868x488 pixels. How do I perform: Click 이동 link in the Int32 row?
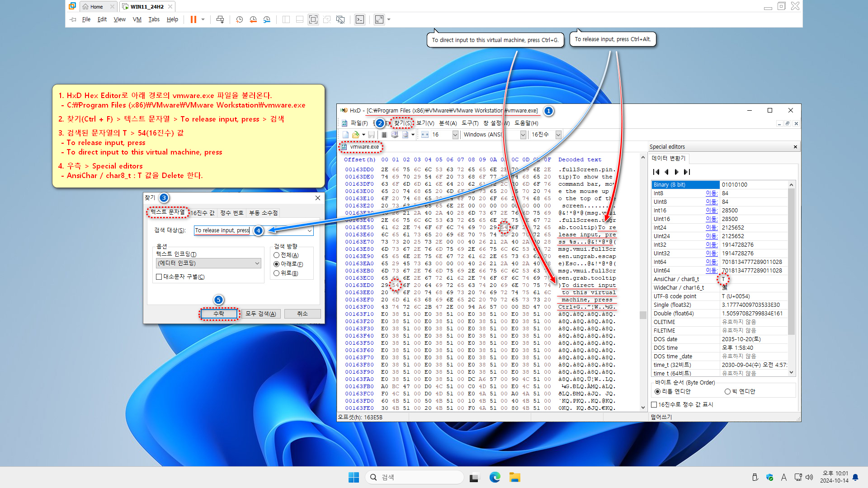click(x=712, y=245)
